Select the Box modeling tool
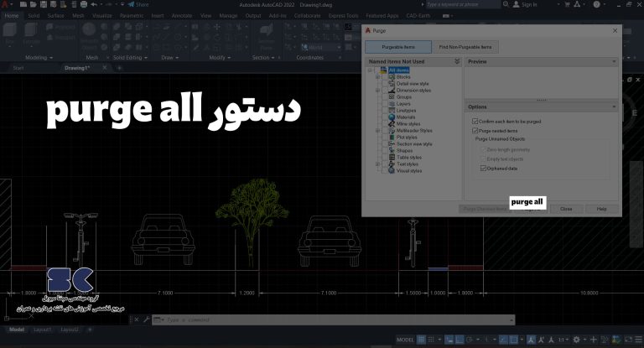This screenshot has width=644, height=348. [9, 33]
